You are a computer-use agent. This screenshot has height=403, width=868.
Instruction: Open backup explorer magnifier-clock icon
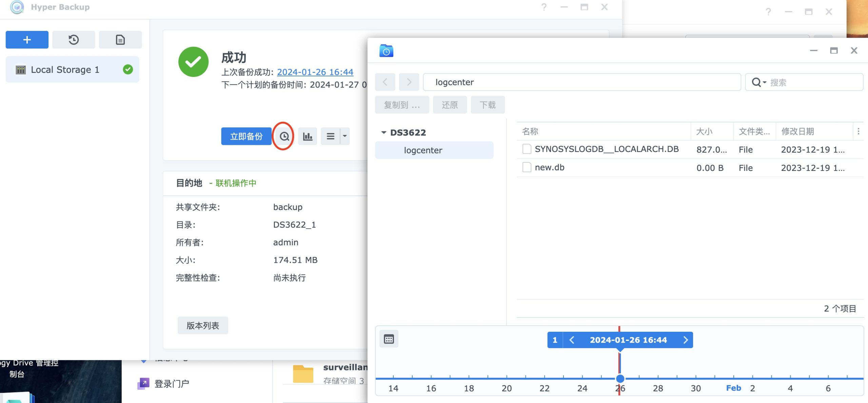(284, 136)
